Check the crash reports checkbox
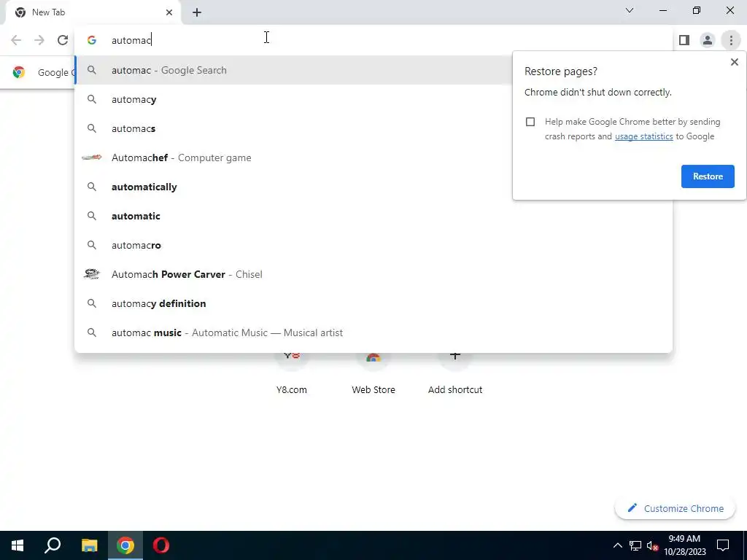Screen dimensions: 747x560 point(530,122)
